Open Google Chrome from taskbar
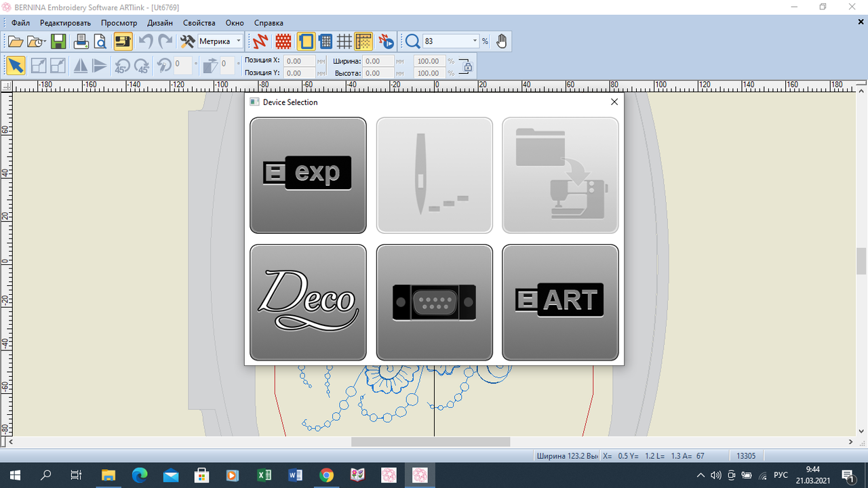The height and width of the screenshot is (488, 868). tap(326, 475)
